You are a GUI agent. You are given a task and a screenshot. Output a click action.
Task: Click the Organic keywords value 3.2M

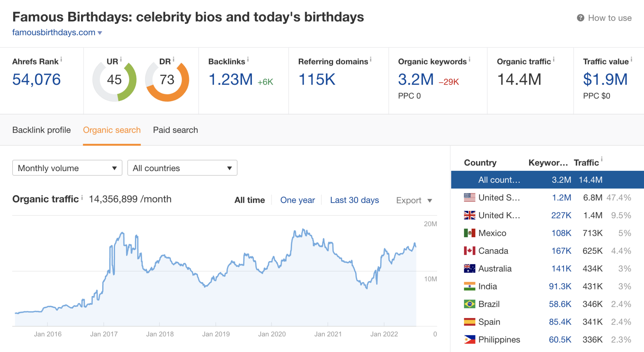[x=416, y=79]
